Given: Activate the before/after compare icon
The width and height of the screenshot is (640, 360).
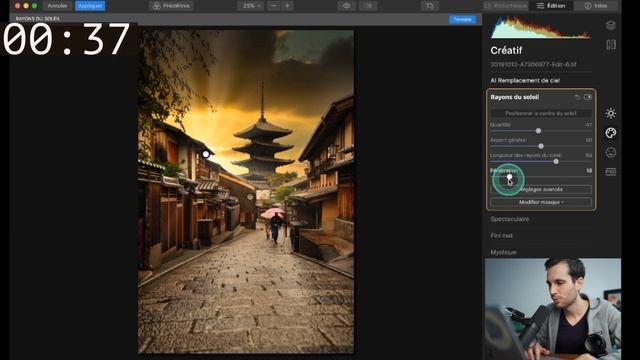Looking at the screenshot, I should click(368, 6).
